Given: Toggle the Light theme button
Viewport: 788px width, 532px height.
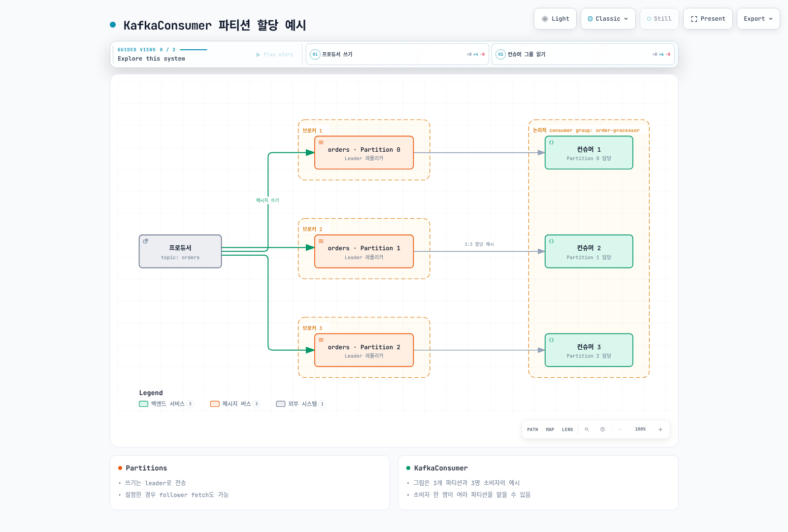Looking at the screenshot, I should tap(555, 19).
